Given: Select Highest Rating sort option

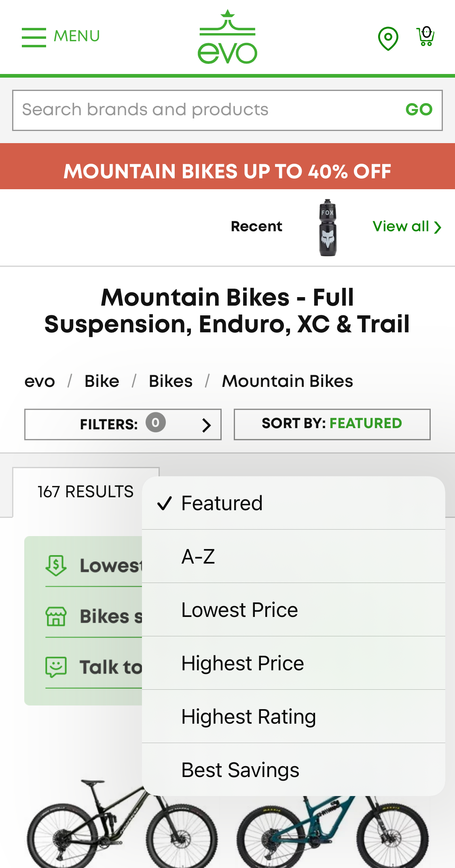Looking at the screenshot, I should pos(248,716).
